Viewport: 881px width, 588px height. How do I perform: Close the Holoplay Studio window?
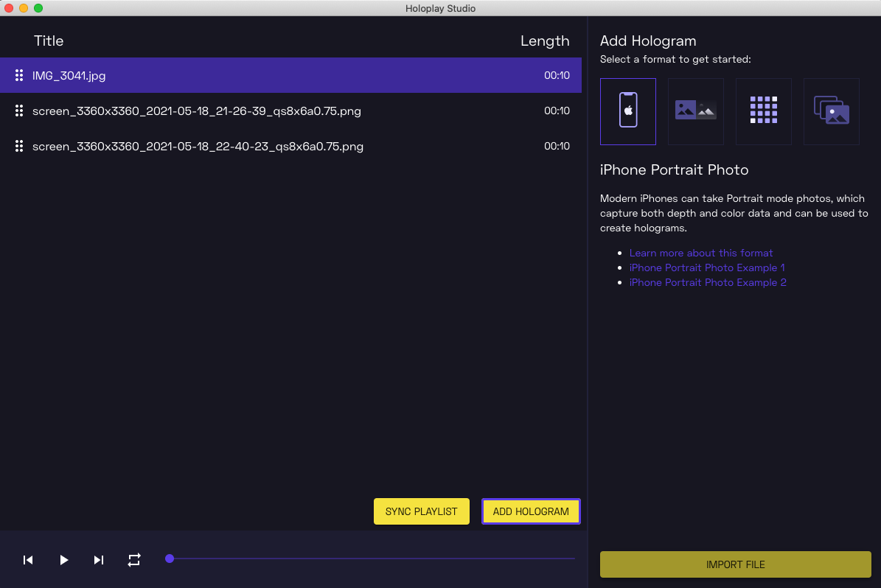(8, 8)
